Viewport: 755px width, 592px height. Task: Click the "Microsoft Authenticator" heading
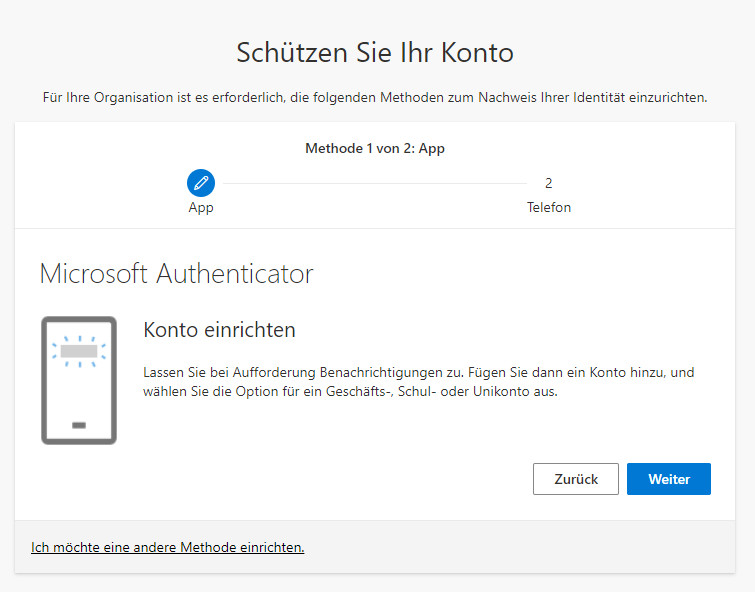click(176, 273)
